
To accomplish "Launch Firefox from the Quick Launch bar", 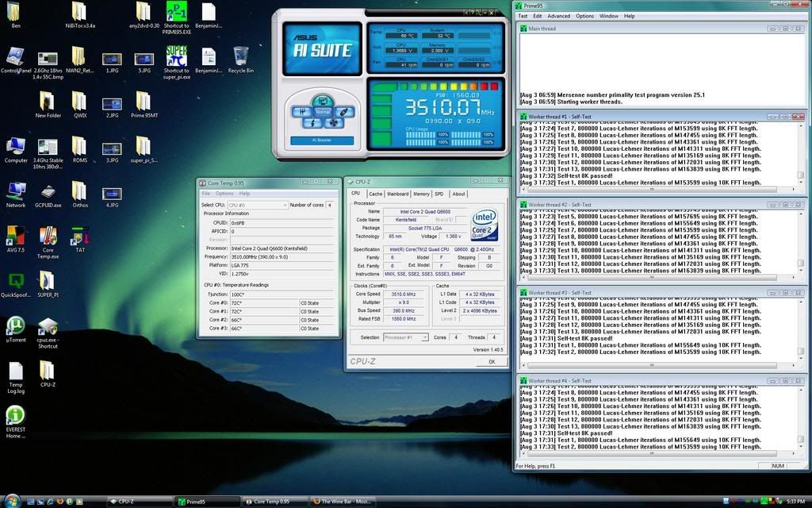I will 60,502.
